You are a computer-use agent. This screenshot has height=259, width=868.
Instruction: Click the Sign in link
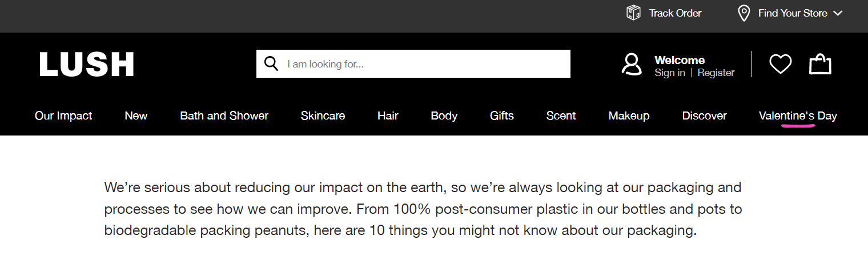[x=670, y=73]
